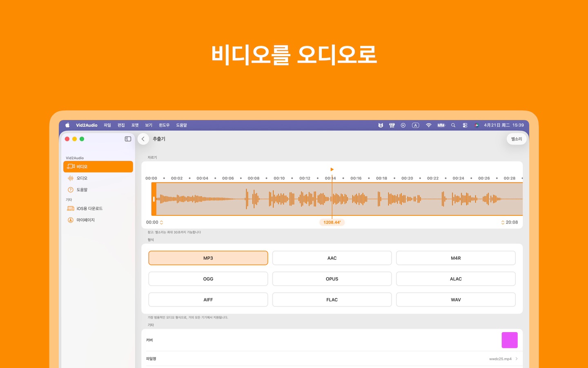The width and height of the screenshot is (588, 368).
Task: Open Control Center icon
Action: point(465,126)
